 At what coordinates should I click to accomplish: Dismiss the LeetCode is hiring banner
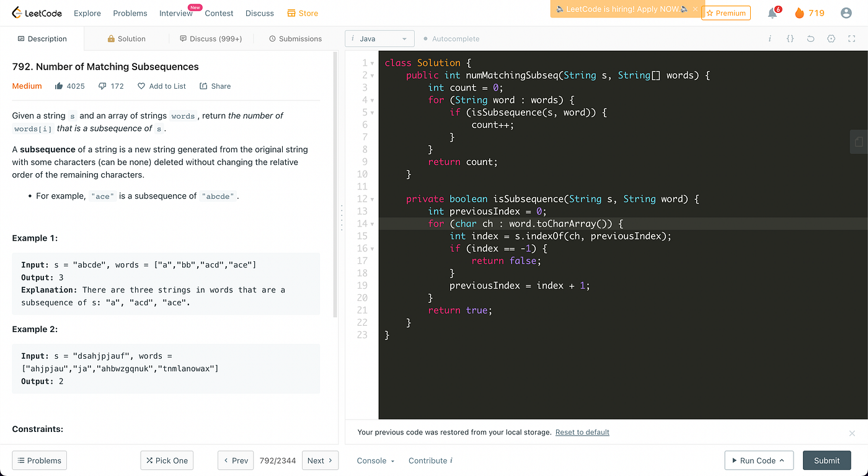[x=695, y=9]
